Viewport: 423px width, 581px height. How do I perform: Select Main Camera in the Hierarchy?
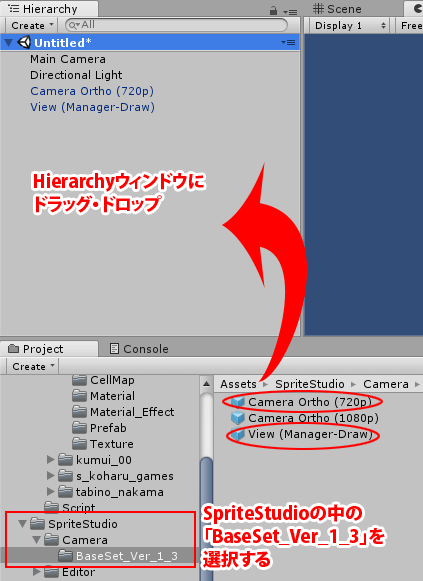pos(68,59)
